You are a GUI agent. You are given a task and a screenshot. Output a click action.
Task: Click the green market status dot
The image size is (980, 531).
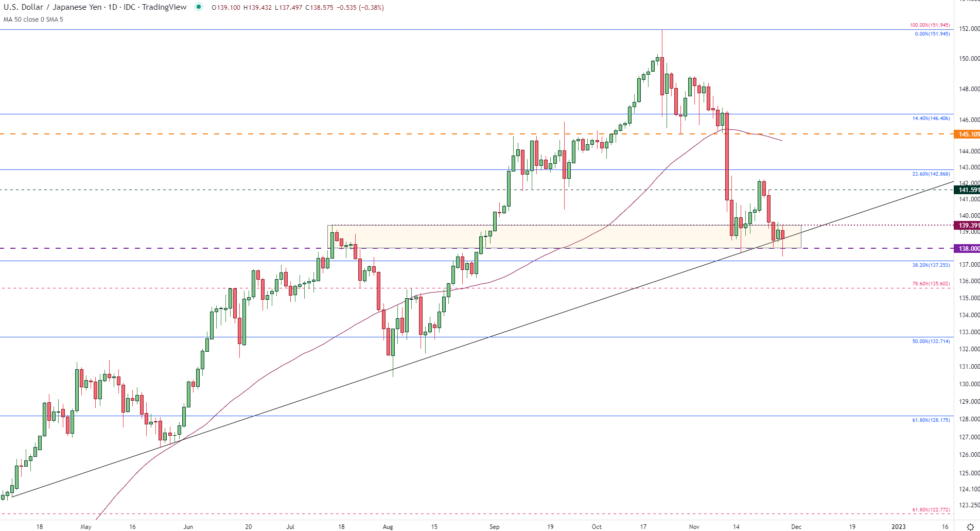pyautogui.click(x=199, y=7)
